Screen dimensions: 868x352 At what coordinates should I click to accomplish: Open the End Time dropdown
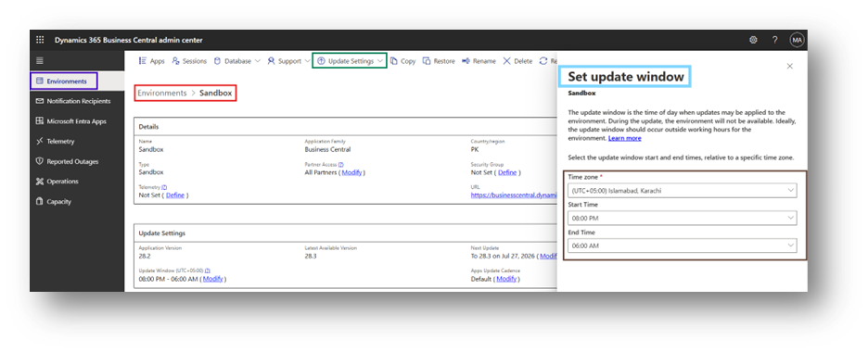click(682, 245)
